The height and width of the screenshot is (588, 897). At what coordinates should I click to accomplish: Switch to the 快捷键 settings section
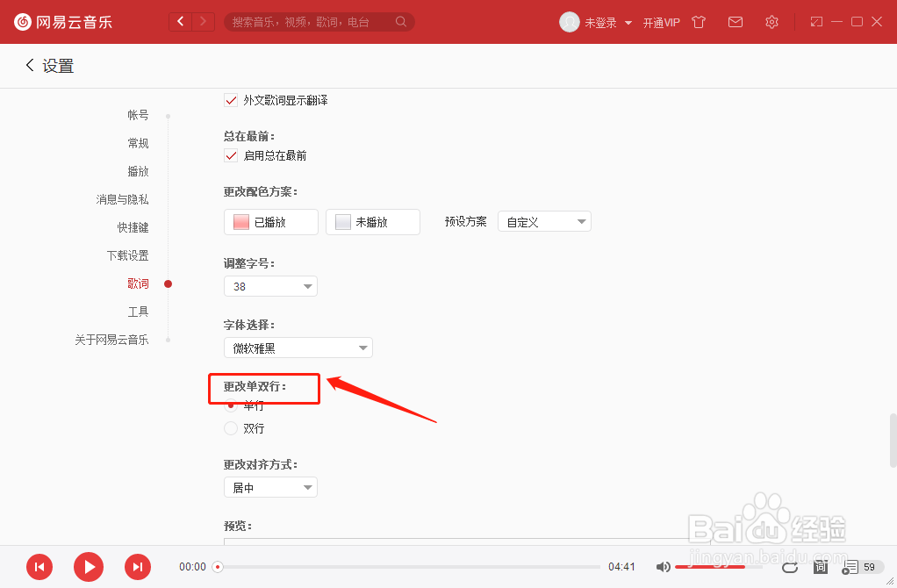(133, 226)
